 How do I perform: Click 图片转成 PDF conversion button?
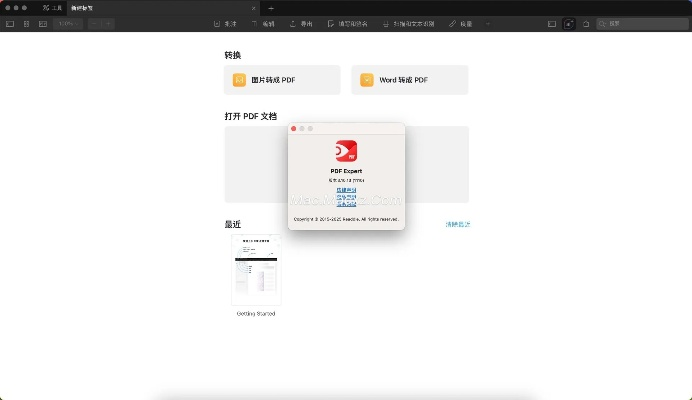(x=282, y=80)
